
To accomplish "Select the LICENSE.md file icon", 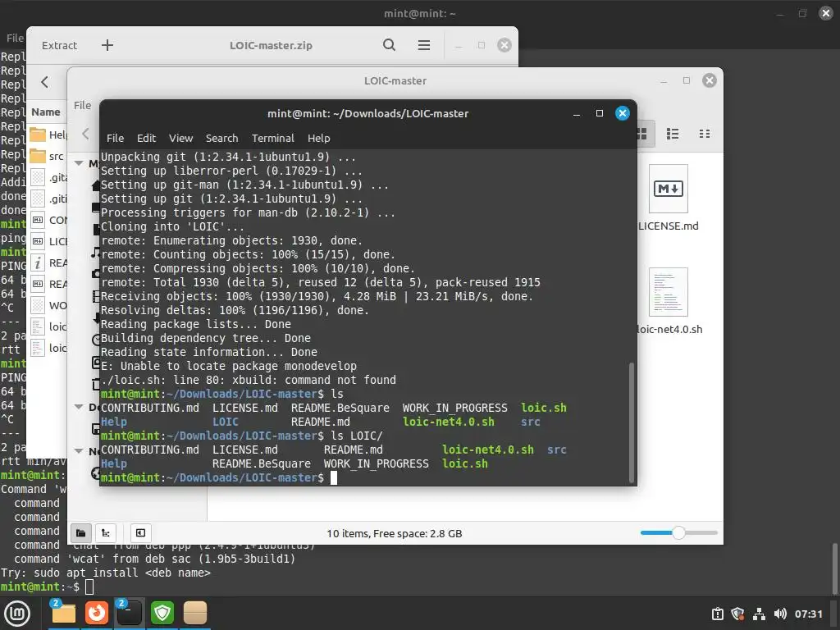I will tap(668, 189).
